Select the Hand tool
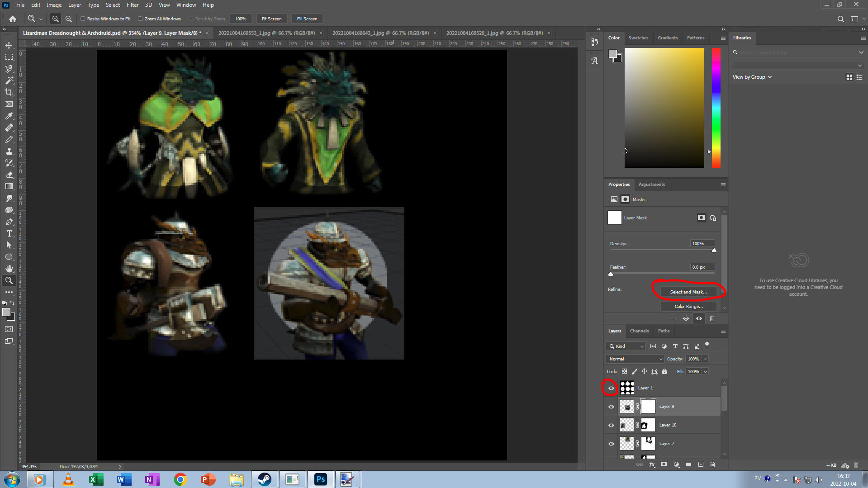Image resolution: width=868 pixels, height=488 pixels. click(9, 269)
